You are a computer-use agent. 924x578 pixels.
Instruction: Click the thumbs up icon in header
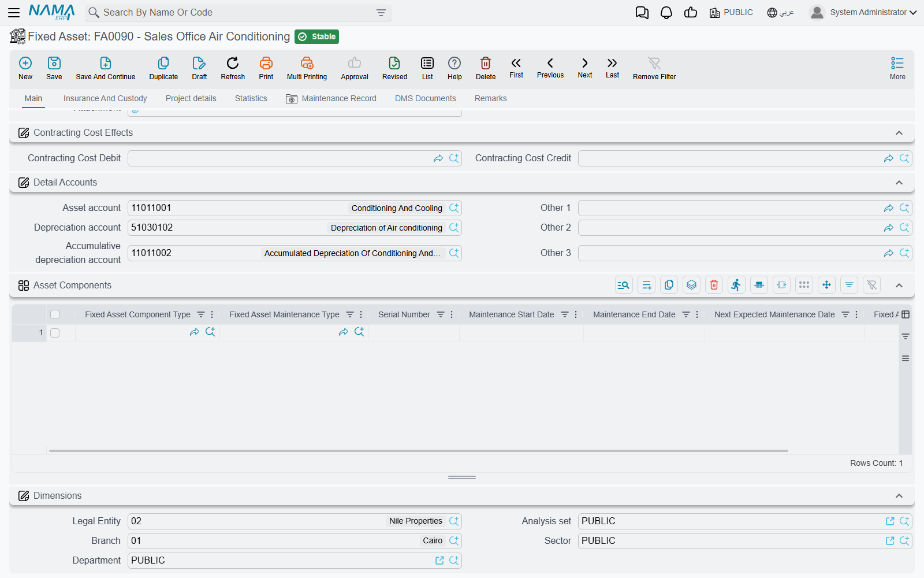pos(691,13)
